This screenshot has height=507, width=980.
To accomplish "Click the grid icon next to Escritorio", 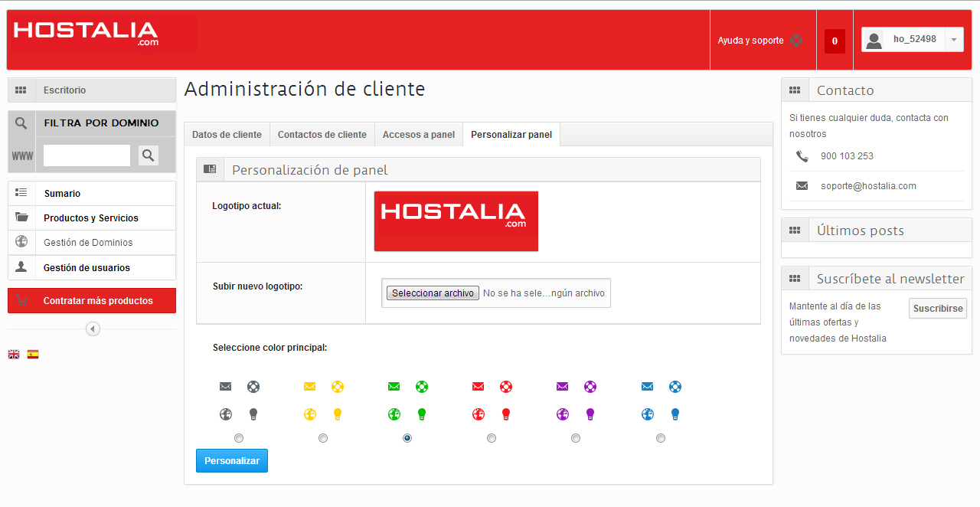I will click(x=21, y=90).
